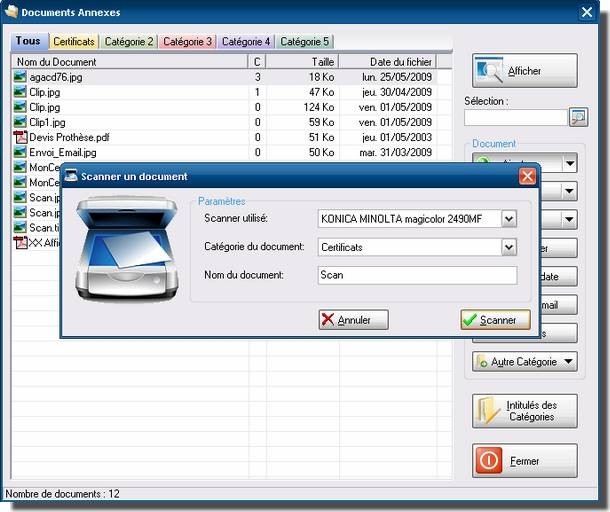The image size is (610, 512).
Task: Expand the Scanner utilisé dropdown
Action: click(509, 219)
